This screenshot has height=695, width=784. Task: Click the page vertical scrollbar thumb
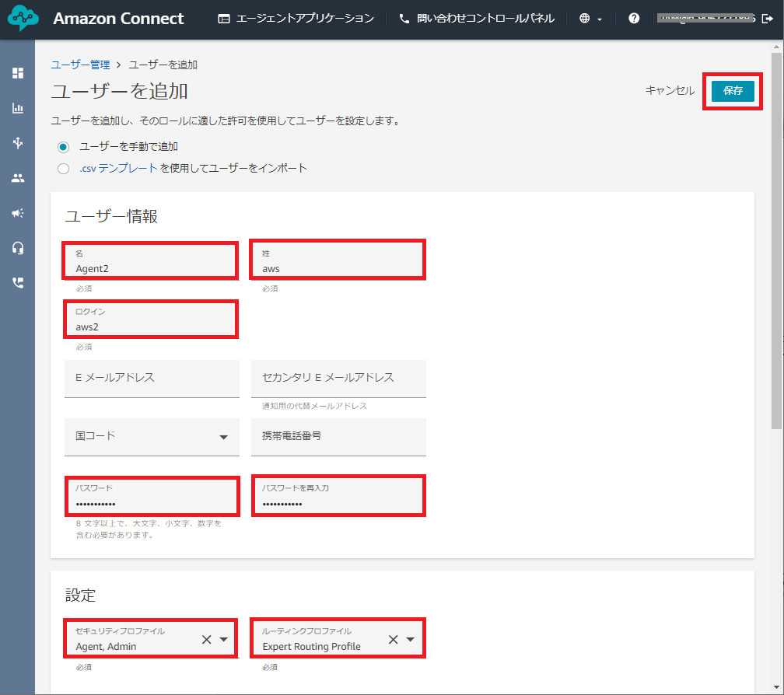coord(776,239)
